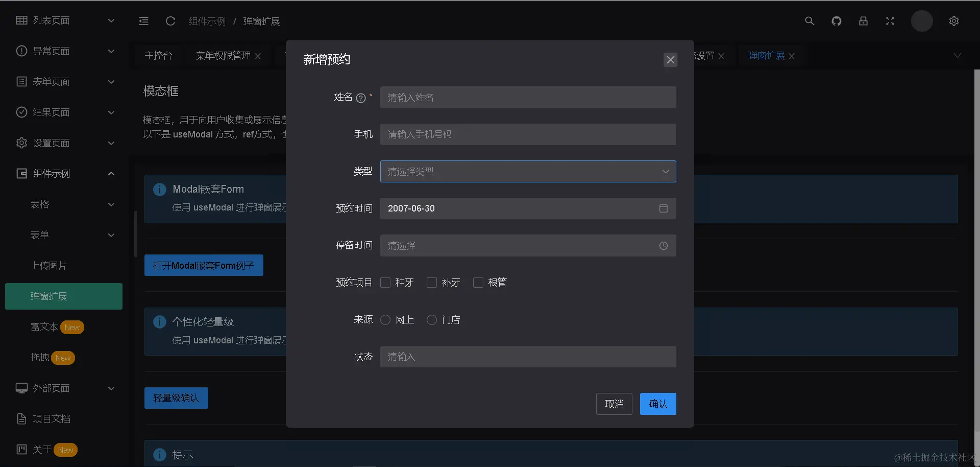
Task: Close the 新增预约 dialog with X
Action: click(x=671, y=60)
